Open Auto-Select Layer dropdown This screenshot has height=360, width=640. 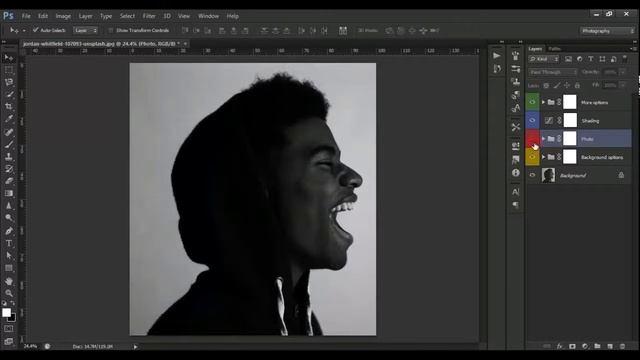coord(86,30)
